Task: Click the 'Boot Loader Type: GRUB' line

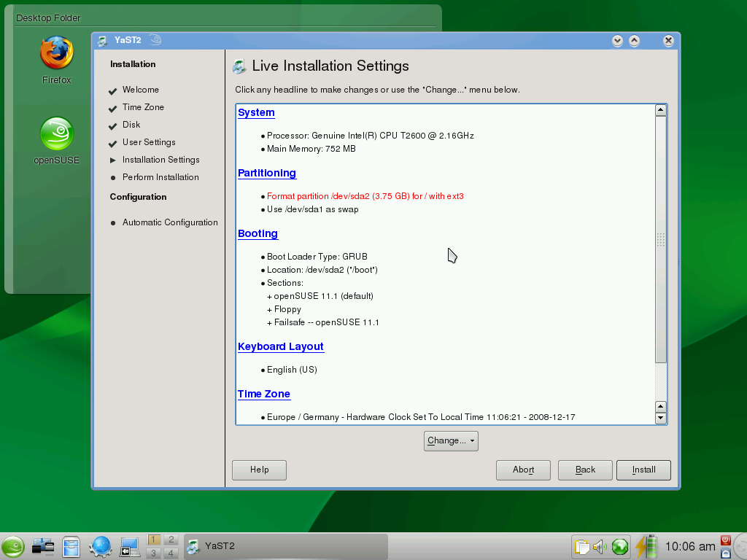Action: [x=317, y=257]
